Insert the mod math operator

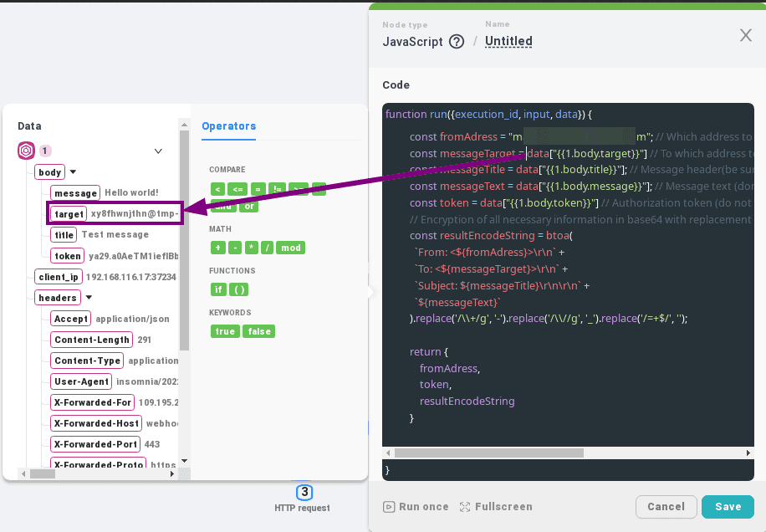[x=292, y=248]
